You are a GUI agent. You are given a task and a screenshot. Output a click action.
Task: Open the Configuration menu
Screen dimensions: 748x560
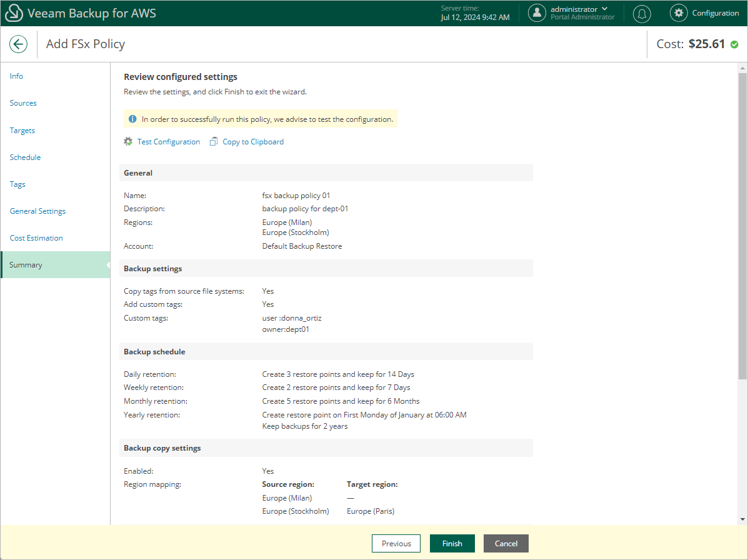[x=715, y=13]
